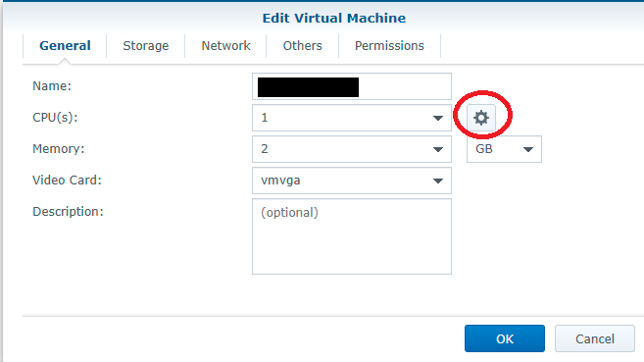Click the Edit Virtual Machine title
This screenshot has width=644, height=362.
(334, 18)
